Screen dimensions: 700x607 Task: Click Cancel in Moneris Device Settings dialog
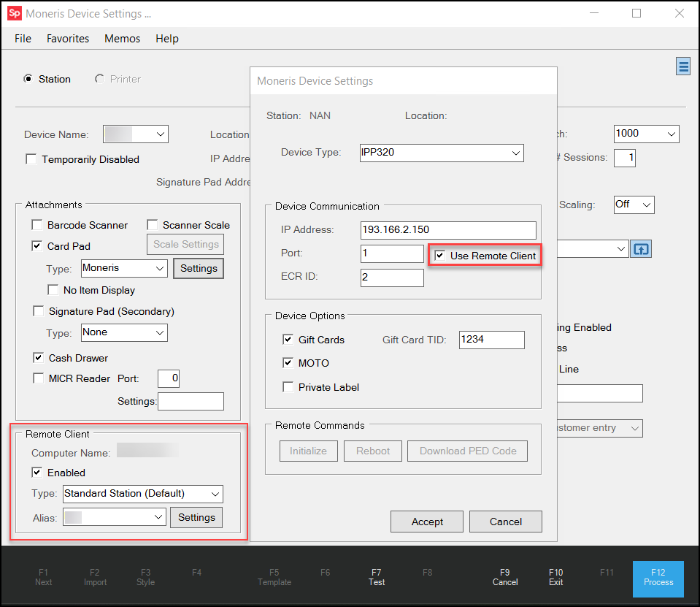coord(506,522)
